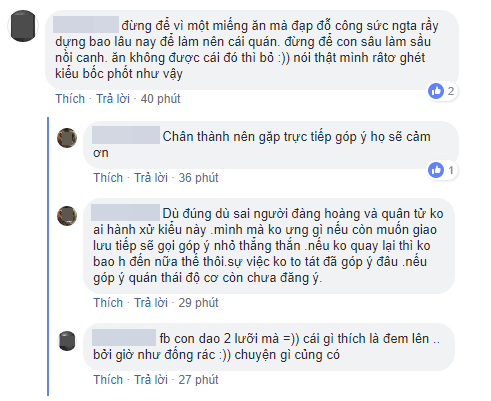Like the comment posted 40 phút ago
The width and height of the screenshot is (491, 401).
70,99
